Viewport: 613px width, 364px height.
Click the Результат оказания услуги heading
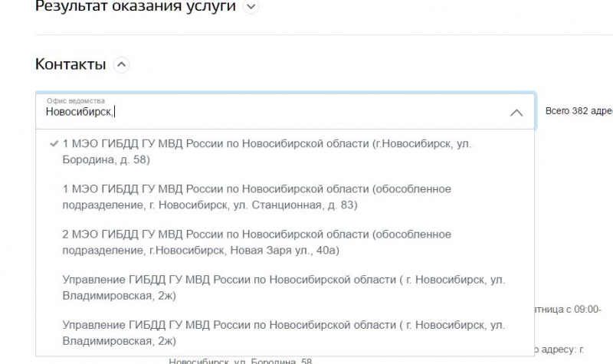coord(135,7)
